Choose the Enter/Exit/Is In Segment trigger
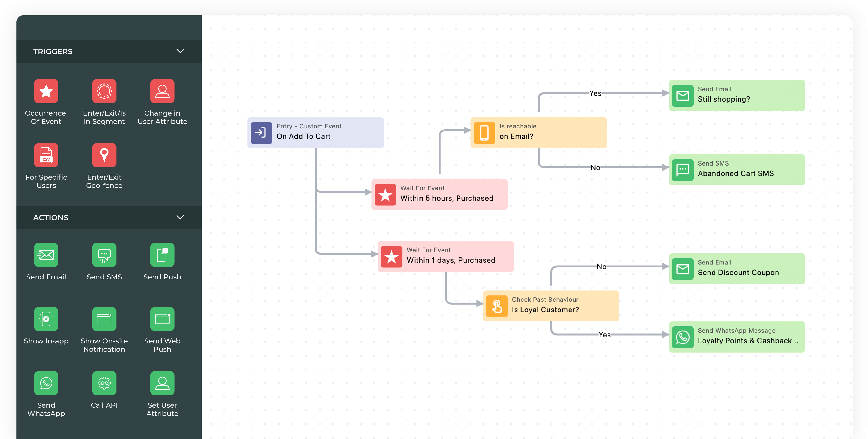The height and width of the screenshot is (439, 868). [104, 91]
